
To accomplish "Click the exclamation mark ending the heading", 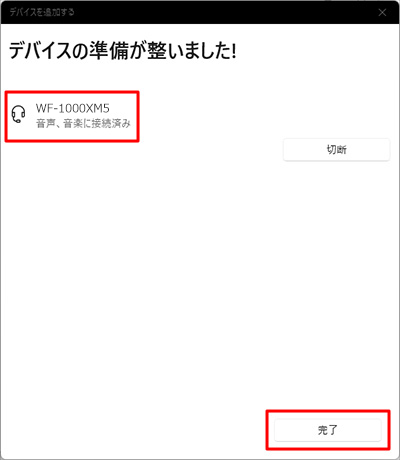I will 233,51.
